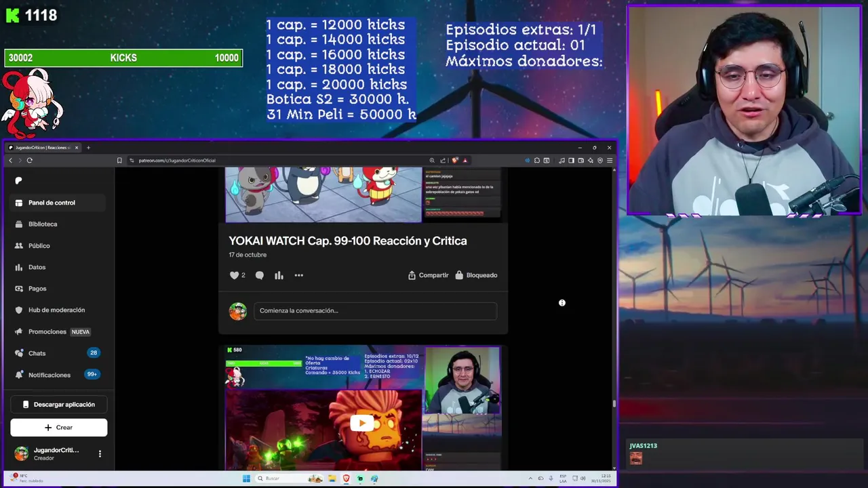Bookmark this page icon

pyautogui.click(x=119, y=161)
